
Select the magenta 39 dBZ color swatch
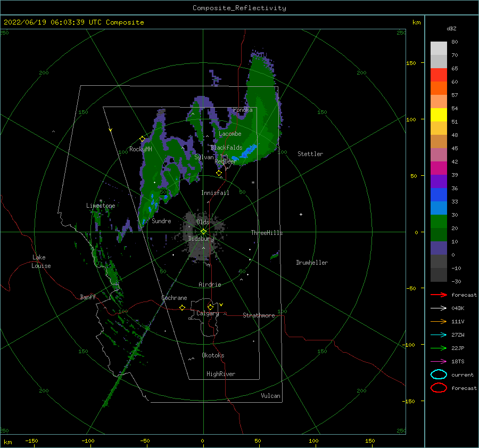tap(439, 168)
